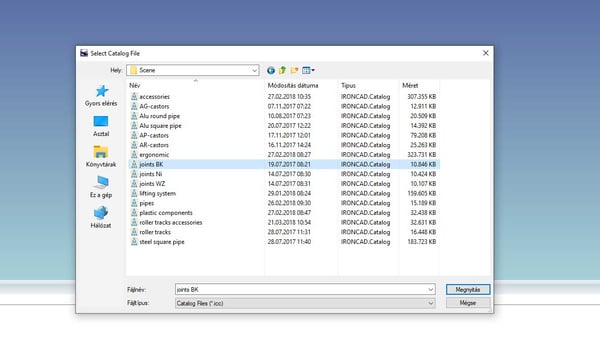Open Ez a gép location

click(x=101, y=187)
